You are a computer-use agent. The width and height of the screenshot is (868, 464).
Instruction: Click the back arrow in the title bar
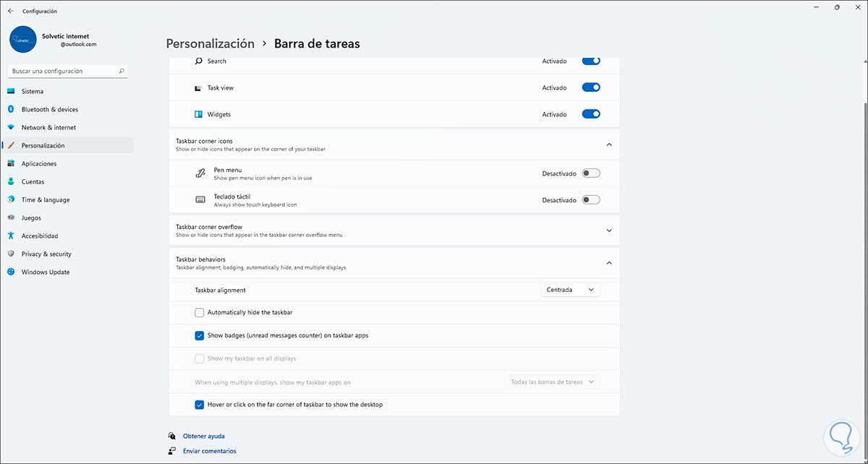[10, 11]
